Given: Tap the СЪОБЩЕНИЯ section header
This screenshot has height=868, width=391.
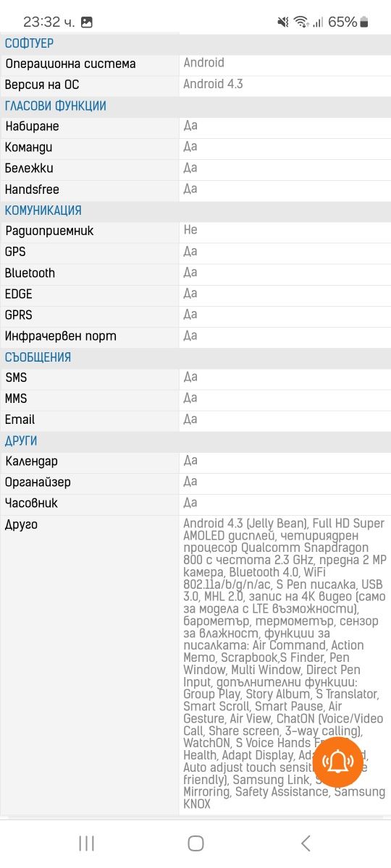Looking at the screenshot, I should [38, 357].
